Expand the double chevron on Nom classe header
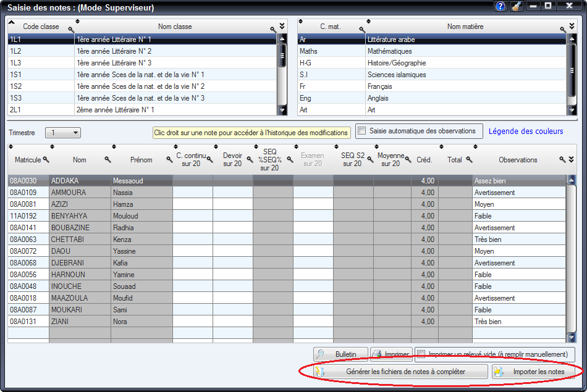 (281, 26)
